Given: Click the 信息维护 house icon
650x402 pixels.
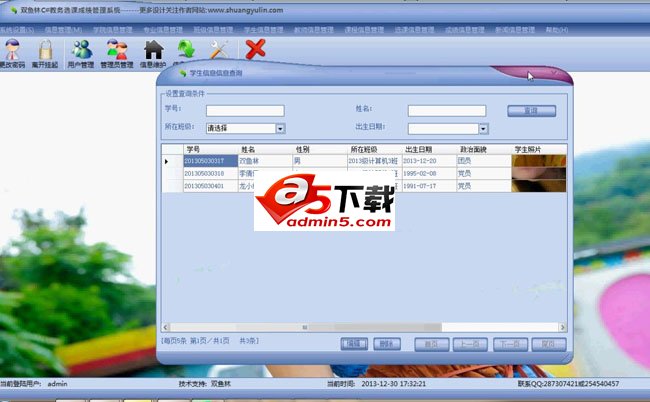Looking at the screenshot, I should pyautogui.click(x=153, y=53).
